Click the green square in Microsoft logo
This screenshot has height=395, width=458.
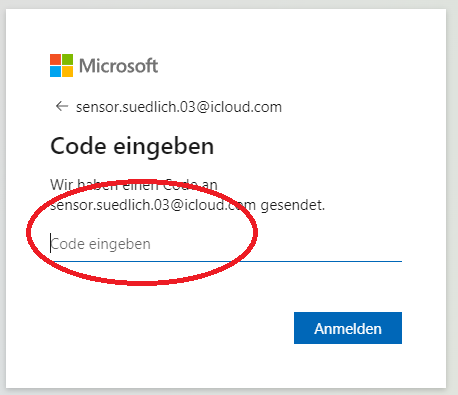(67, 59)
